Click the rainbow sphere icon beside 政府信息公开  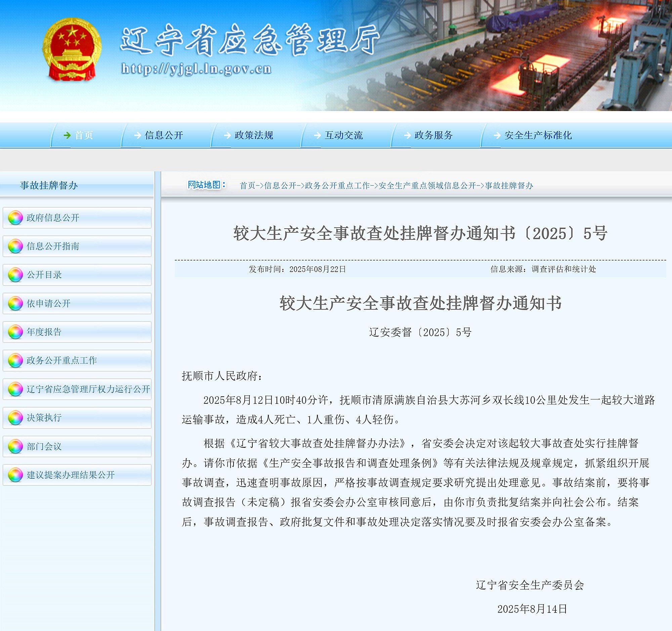click(x=15, y=218)
